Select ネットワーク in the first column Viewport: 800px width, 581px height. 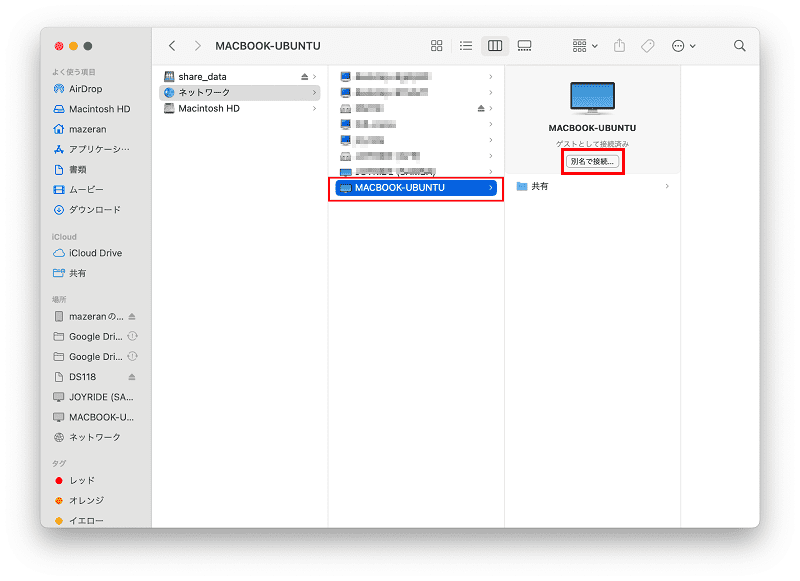[x=240, y=92]
